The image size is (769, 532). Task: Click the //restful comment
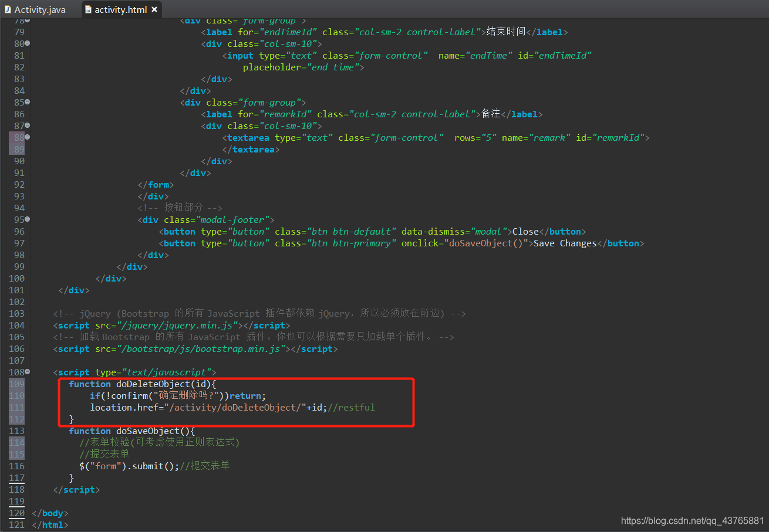tap(351, 408)
